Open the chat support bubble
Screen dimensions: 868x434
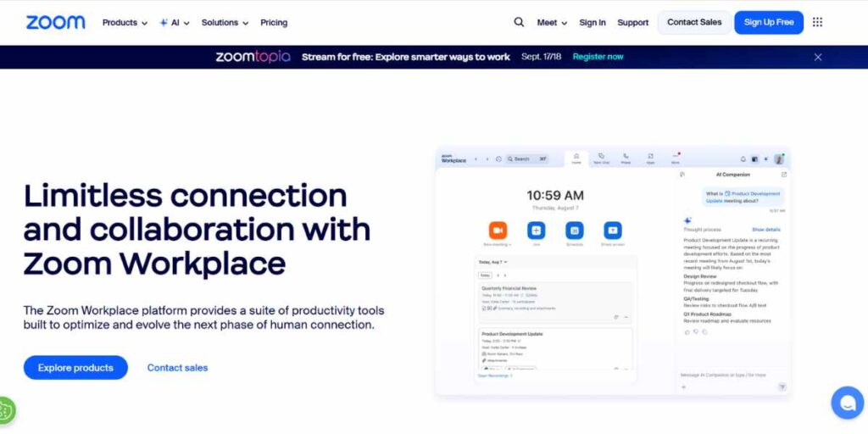pyautogui.click(x=847, y=403)
